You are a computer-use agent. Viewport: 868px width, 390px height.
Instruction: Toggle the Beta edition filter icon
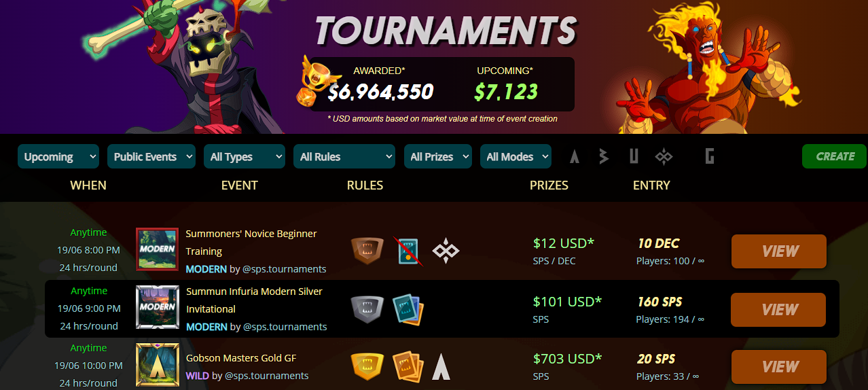click(x=603, y=157)
